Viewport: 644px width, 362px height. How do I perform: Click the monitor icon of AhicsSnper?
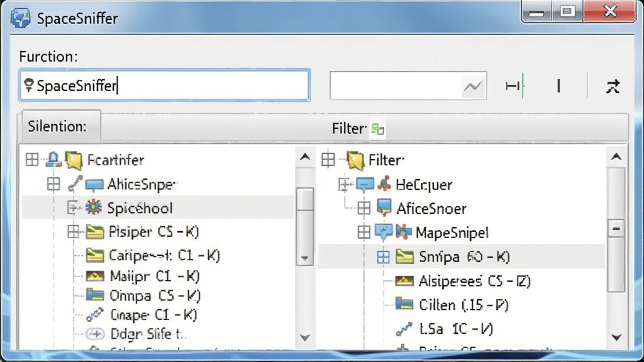(94, 185)
